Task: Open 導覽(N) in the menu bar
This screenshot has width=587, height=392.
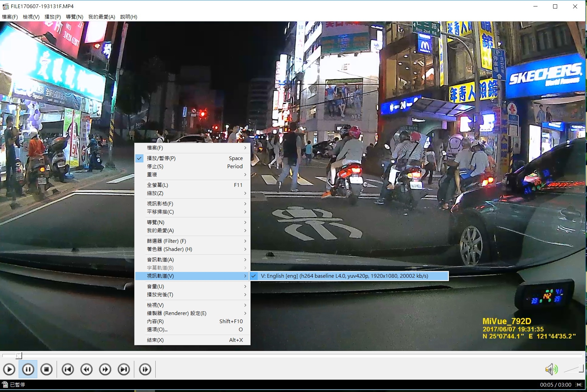Action: pos(75,17)
